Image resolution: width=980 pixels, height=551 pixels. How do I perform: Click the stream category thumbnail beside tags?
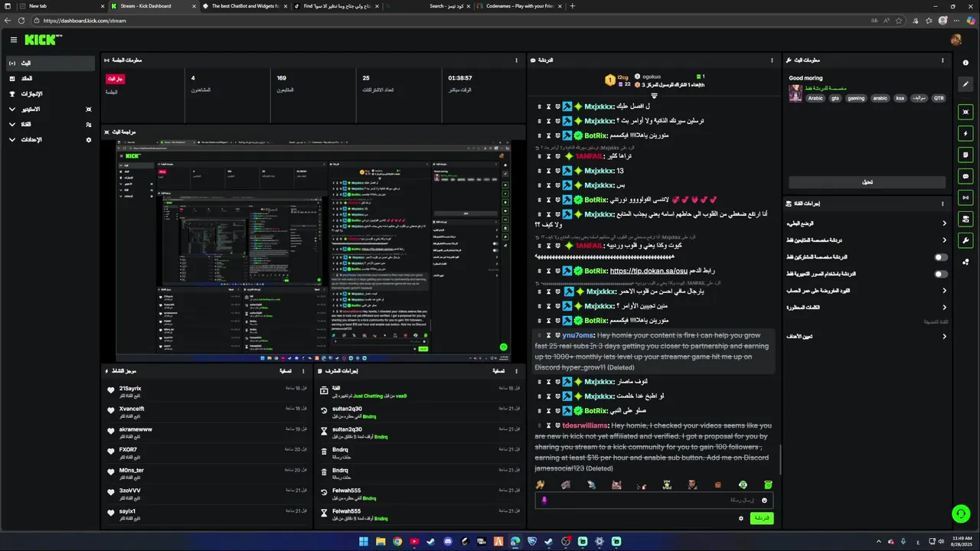coord(795,93)
